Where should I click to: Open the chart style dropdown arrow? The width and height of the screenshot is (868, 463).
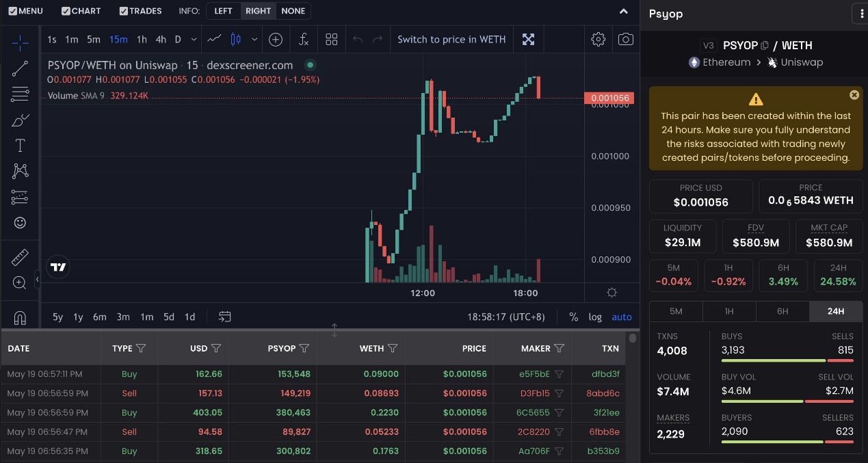pos(254,40)
